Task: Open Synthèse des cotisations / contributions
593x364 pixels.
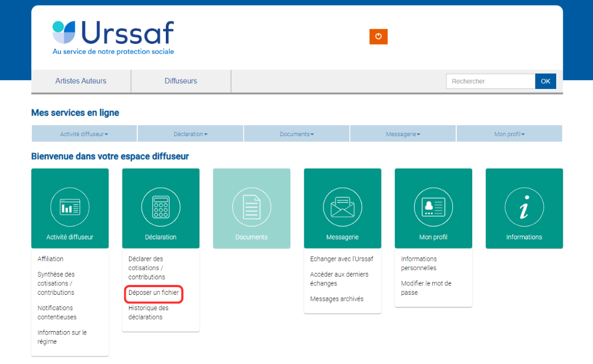Action: [x=56, y=283]
